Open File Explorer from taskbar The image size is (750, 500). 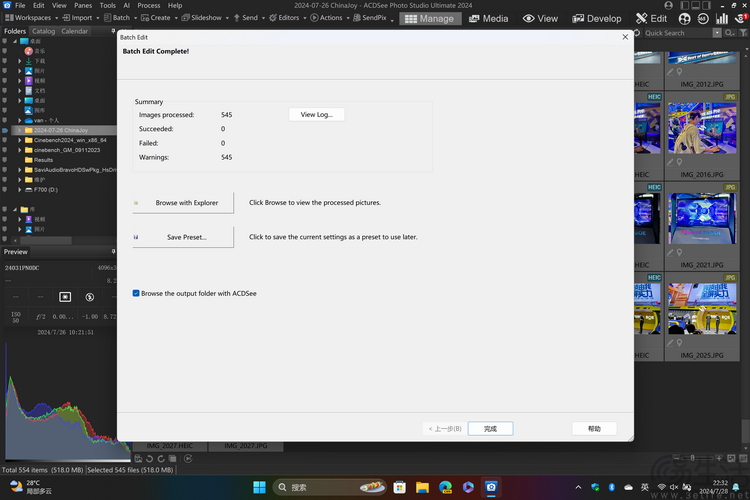click(x=422, y=487)
